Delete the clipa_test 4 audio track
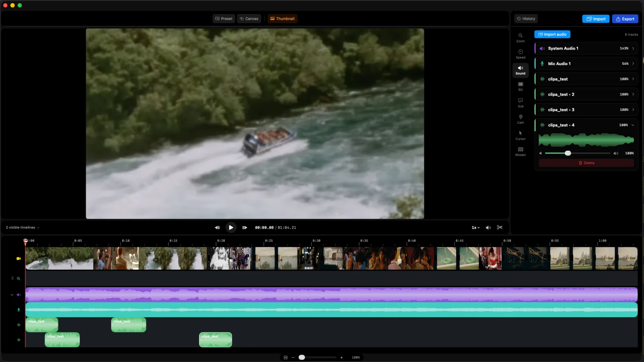 pyautogui.click(x=586, y=163)
